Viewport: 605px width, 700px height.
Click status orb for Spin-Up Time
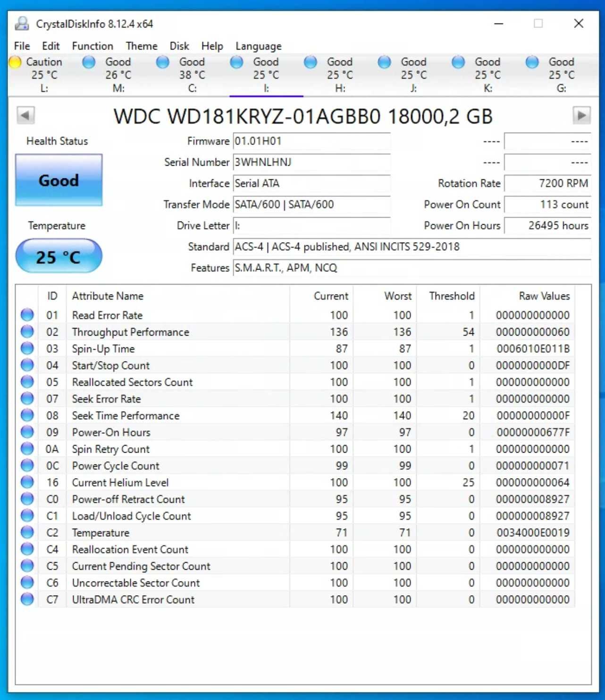click(27, 348)
